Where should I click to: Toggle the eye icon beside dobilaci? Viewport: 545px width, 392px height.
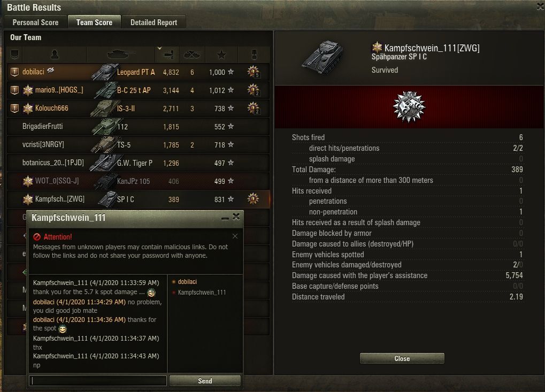[51, 70]
